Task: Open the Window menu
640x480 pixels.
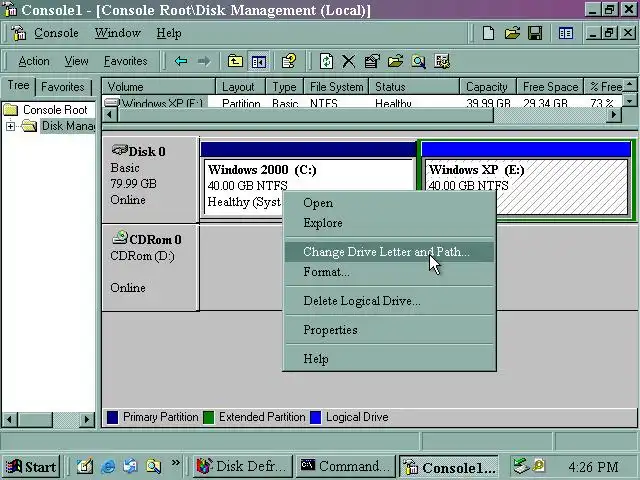Action: point(118,33)
